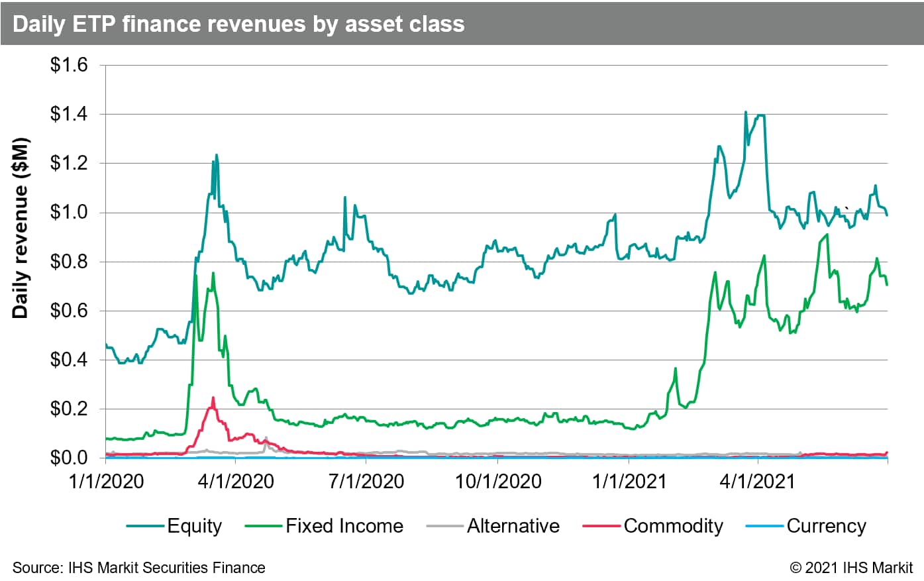Click the IHS Markit Securities Finance source text

pyautogui.click(x=139, y=568)
